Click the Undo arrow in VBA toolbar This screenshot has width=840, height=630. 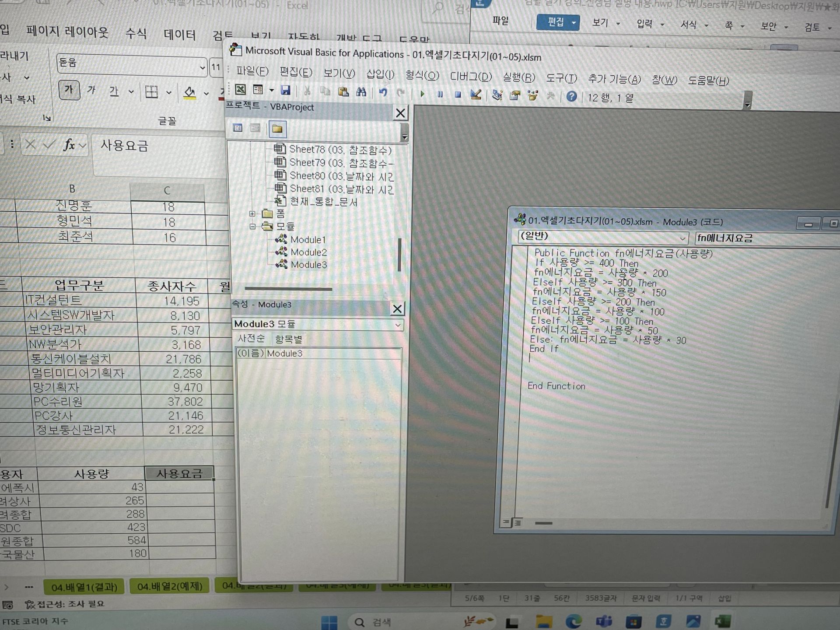point(383,92)
